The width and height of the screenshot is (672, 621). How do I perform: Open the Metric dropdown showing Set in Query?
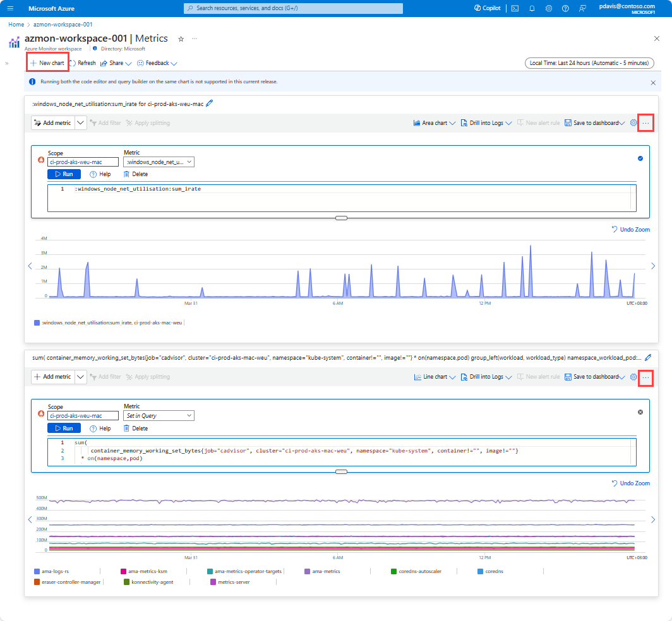[x=159, y=416]
